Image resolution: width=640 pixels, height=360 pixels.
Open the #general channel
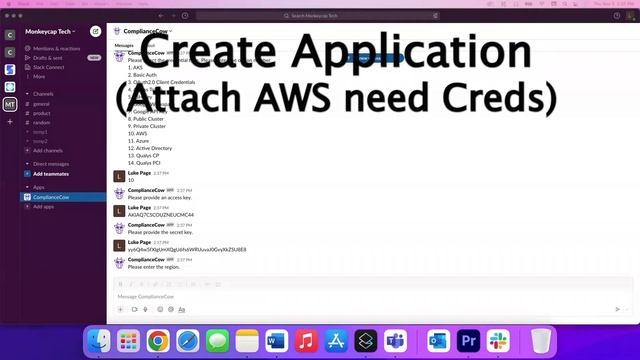point(41,104)
